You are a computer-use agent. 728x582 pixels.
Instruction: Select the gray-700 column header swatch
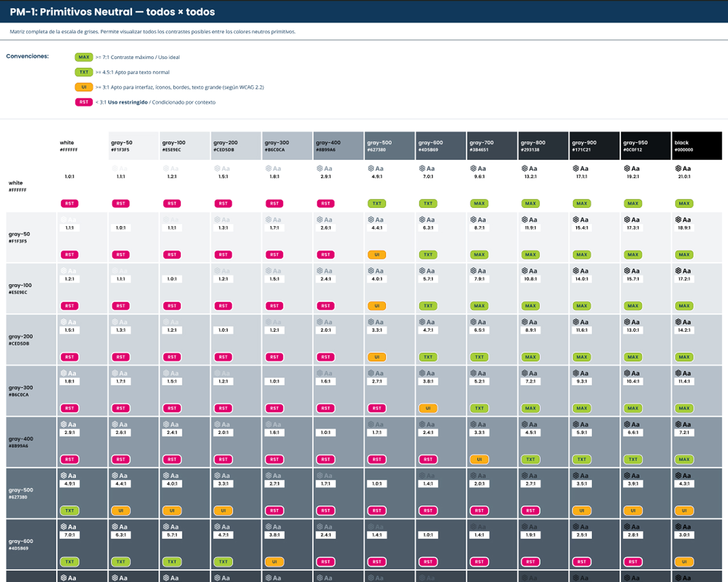pos(492,145)
